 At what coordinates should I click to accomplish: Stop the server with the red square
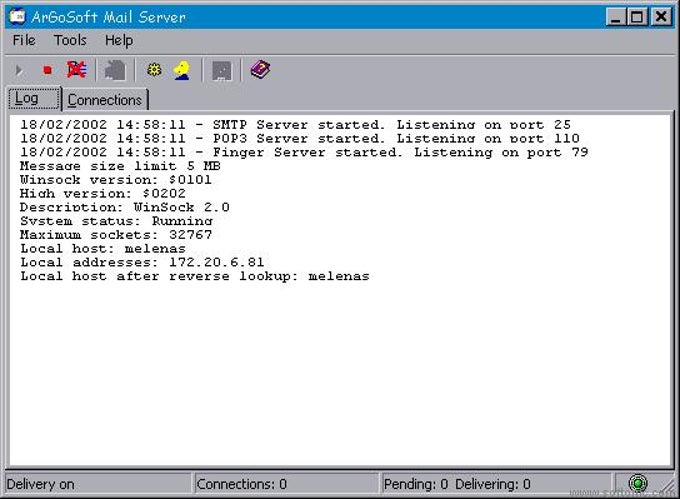pyautogui.click(x=47, y=70)
